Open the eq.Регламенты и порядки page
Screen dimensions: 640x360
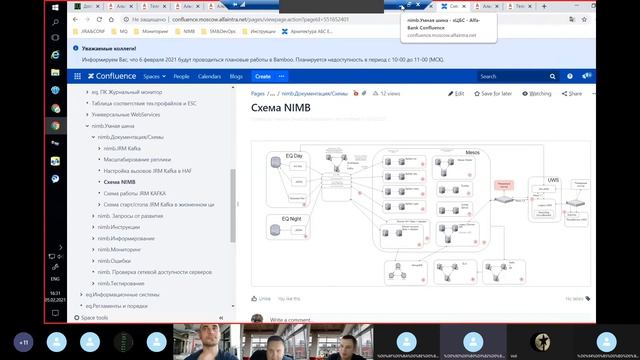tap(117, 306)
